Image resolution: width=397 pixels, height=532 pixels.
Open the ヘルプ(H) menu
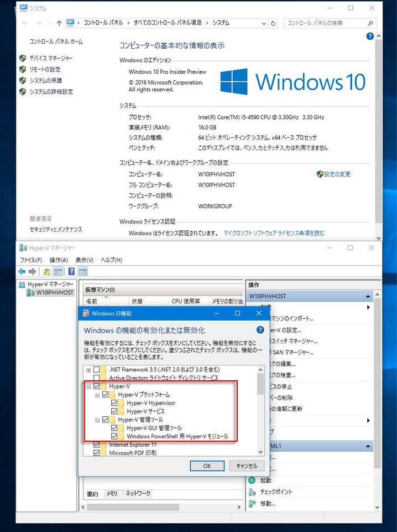point(112,260)
